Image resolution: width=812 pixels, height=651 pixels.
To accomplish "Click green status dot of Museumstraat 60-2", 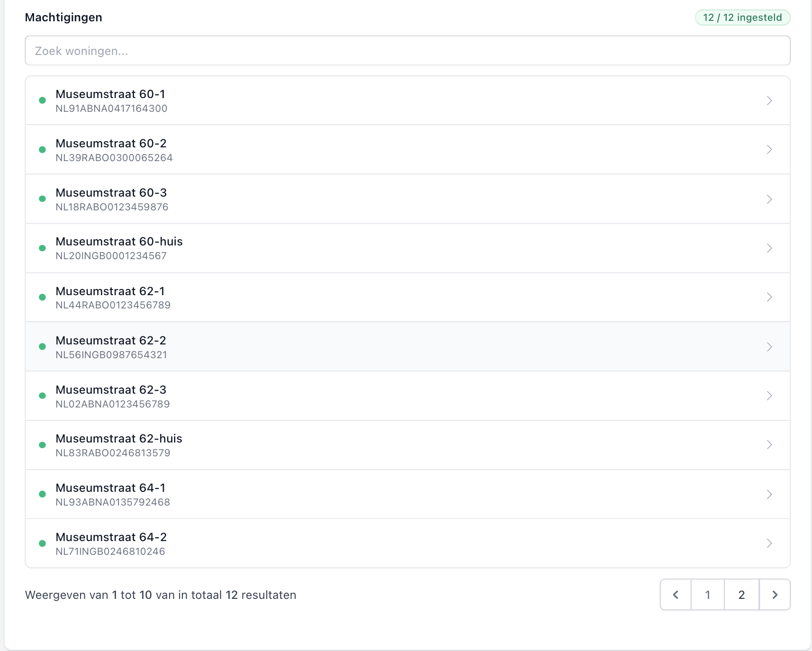I will tap(42, 150).
